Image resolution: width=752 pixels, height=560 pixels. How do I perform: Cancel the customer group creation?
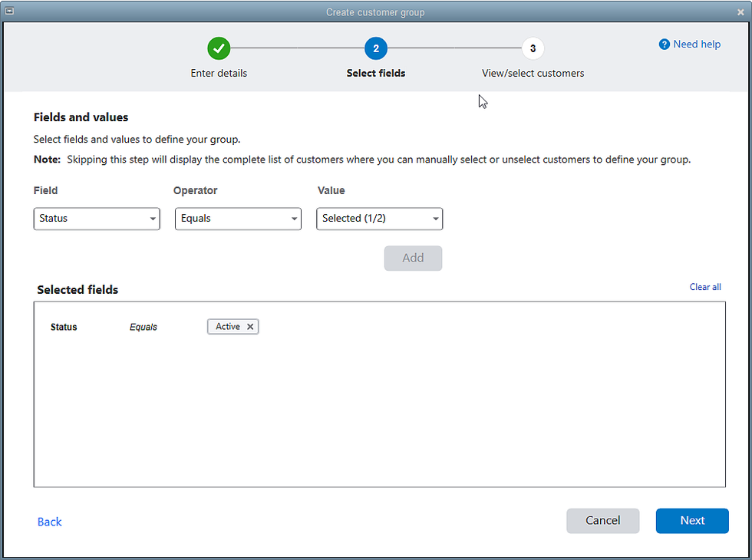tap(602, 521)
